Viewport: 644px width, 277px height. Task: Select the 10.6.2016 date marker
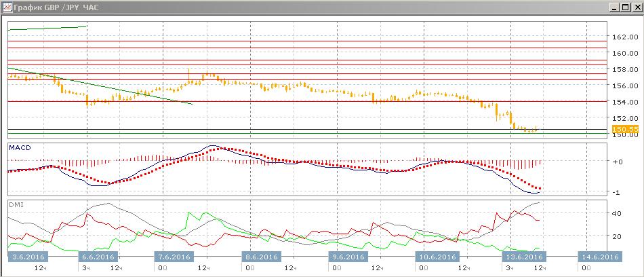(436, 257)
